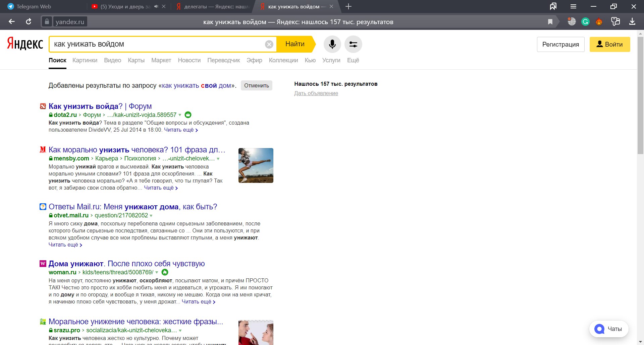Start voice search with microphone
Screen dimensions: 644x345
(332, 44)
